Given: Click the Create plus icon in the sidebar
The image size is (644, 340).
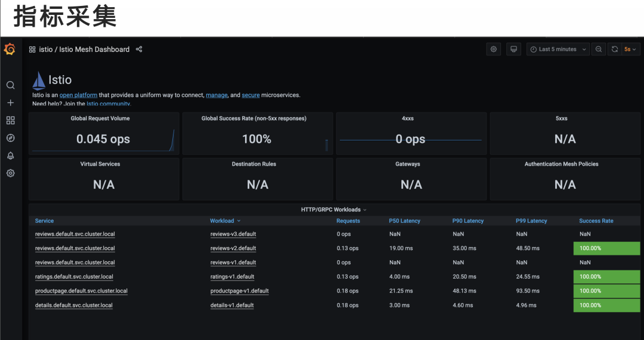Looking at the screenshot, I should click(11, 103).
